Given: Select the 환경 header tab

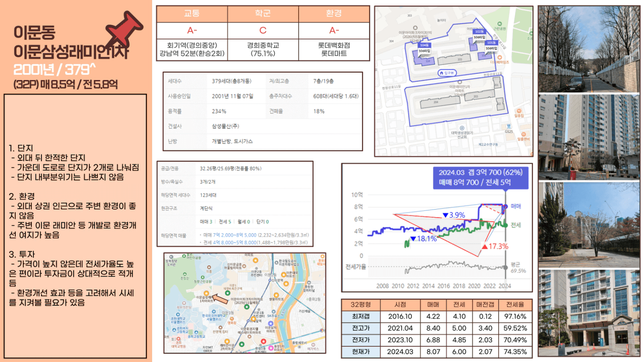Looking at the screenshot, I should pyautogui.click(x=334, y=14).
